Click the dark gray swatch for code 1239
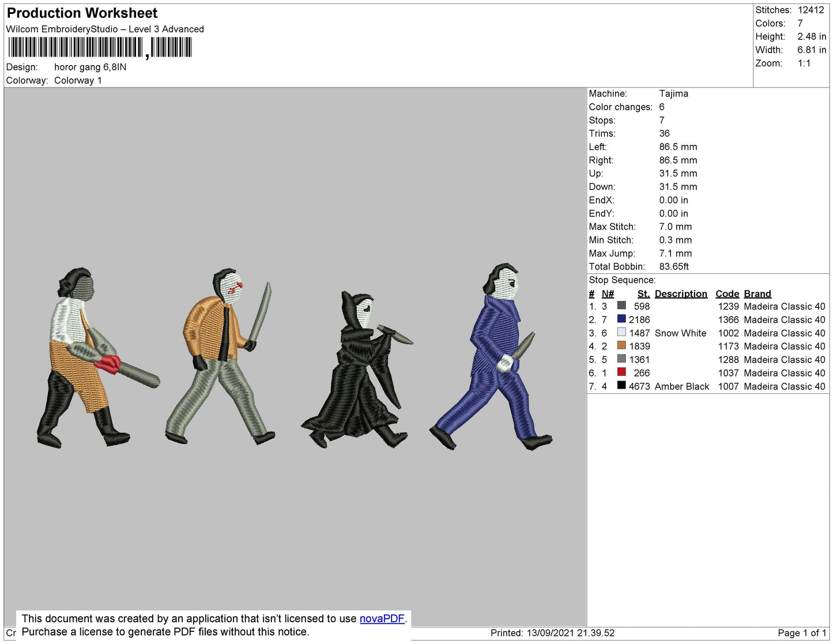The image size is (833, 644). click(621, 306)
